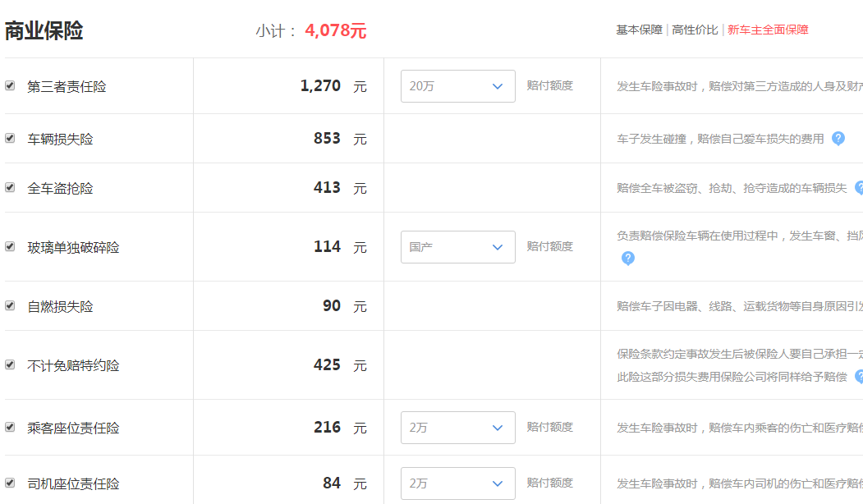Click the 车辆损失险 description text
The height and width of the screenshot is (504, 863).
coord(720,140)
